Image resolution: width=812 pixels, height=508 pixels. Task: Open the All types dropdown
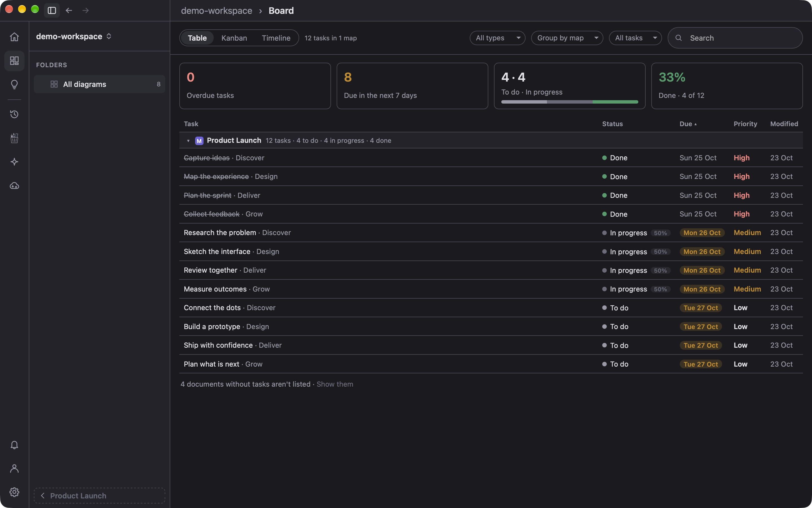click(x=497, y=38)
